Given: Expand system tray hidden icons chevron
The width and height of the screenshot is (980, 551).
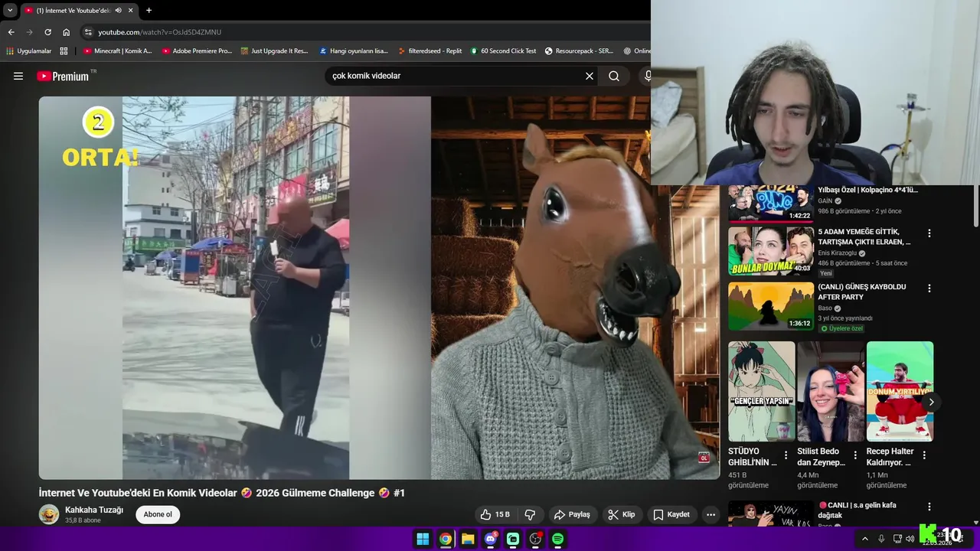Looking at the screenshot, I should pyautogui.click(x=865, y=539).
